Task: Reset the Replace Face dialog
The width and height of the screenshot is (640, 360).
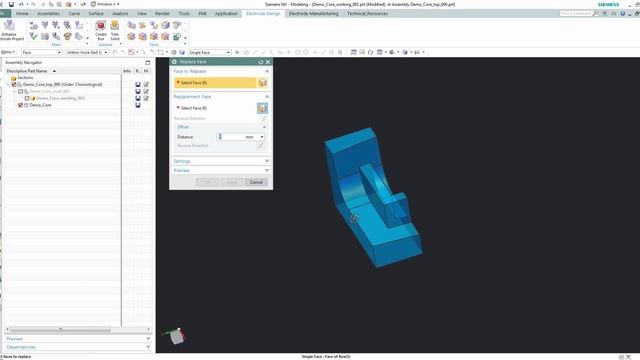Action: [261, 62]
